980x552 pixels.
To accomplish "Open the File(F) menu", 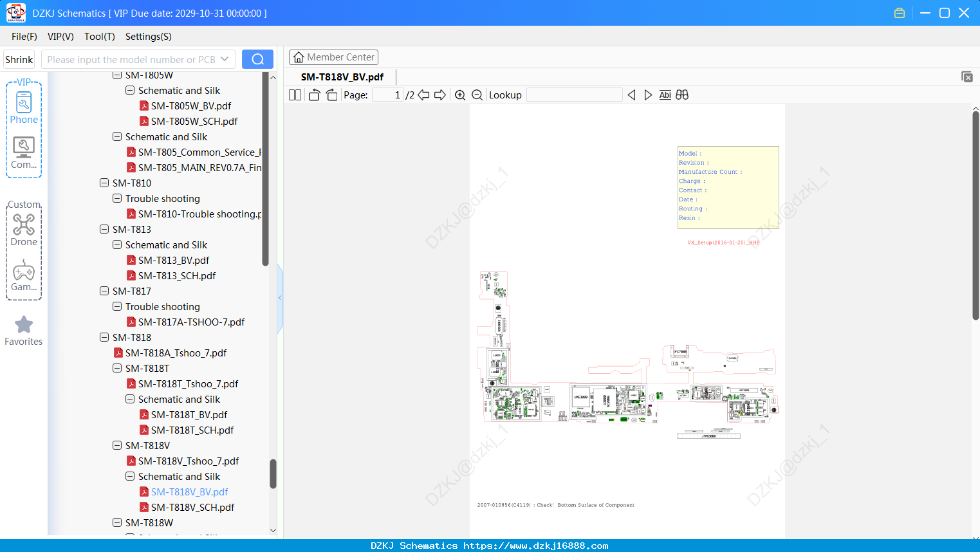I will pyautogui.click(x=24, y=37).
